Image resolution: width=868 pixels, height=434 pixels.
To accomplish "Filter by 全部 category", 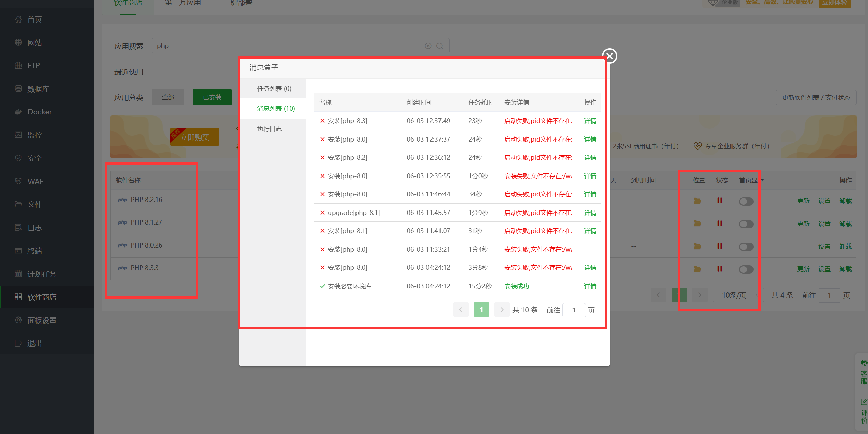I will [168, 97].
